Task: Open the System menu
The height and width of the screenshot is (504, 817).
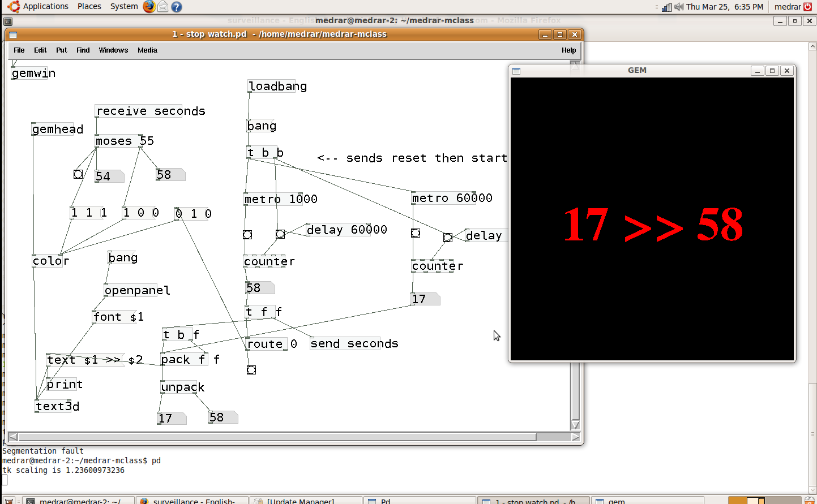Action: tap(124, 6)
